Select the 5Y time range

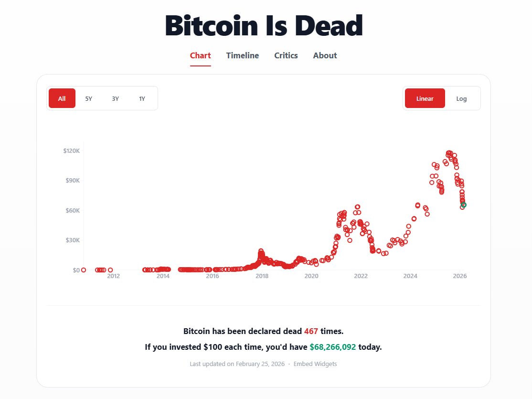pos(88,98)
